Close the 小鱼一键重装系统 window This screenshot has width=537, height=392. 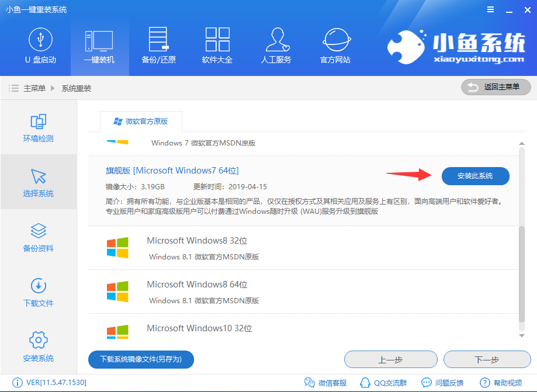pos(528,10)
